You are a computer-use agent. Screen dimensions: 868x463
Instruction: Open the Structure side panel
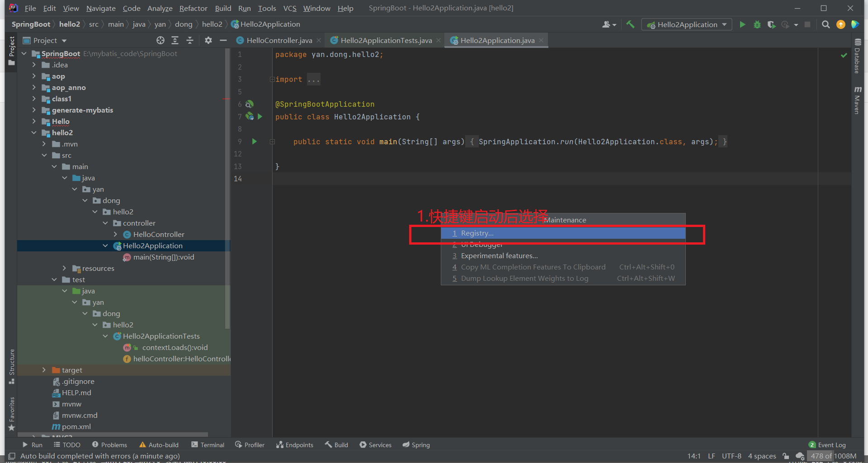pos(12,367)
